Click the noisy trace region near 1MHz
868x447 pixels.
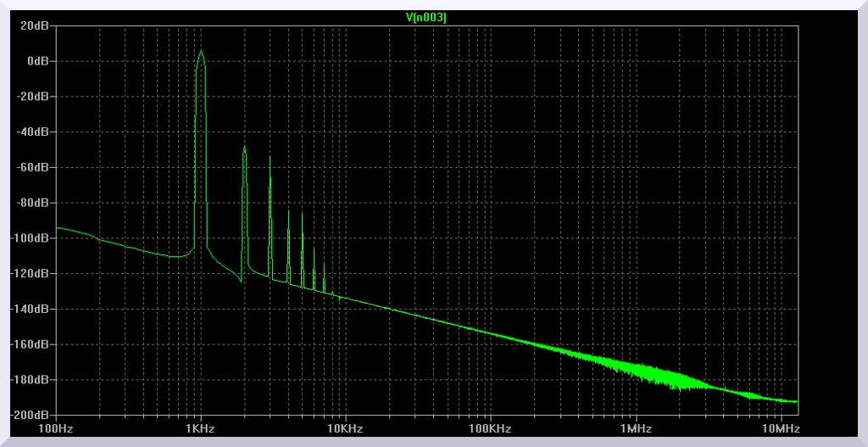pos(635,371)
